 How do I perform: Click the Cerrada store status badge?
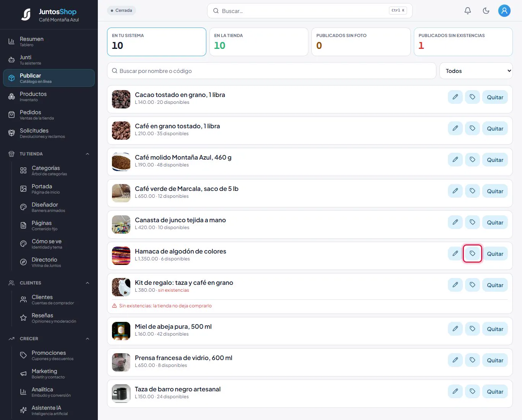(x=122, y=10)
